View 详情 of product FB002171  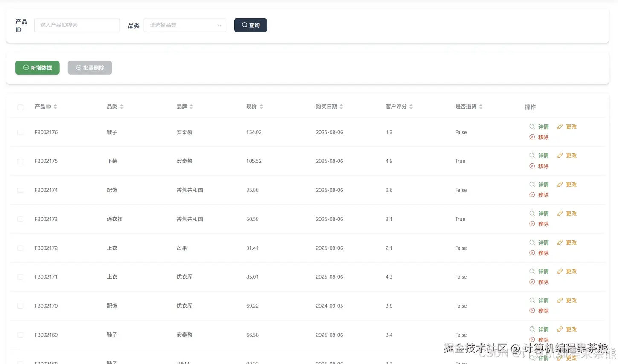(539, 272)
